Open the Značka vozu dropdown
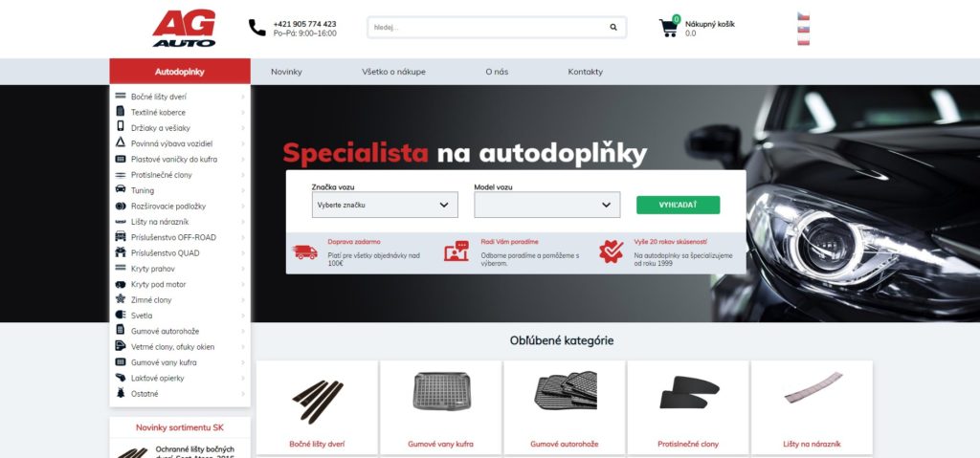980x458 pixels. [385, 205]
